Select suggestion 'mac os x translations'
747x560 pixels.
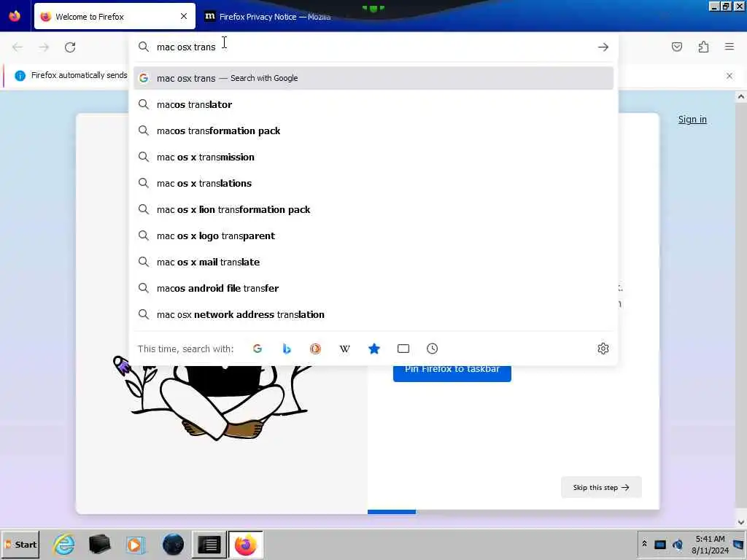pyautogui.click(x=373, y=183)
